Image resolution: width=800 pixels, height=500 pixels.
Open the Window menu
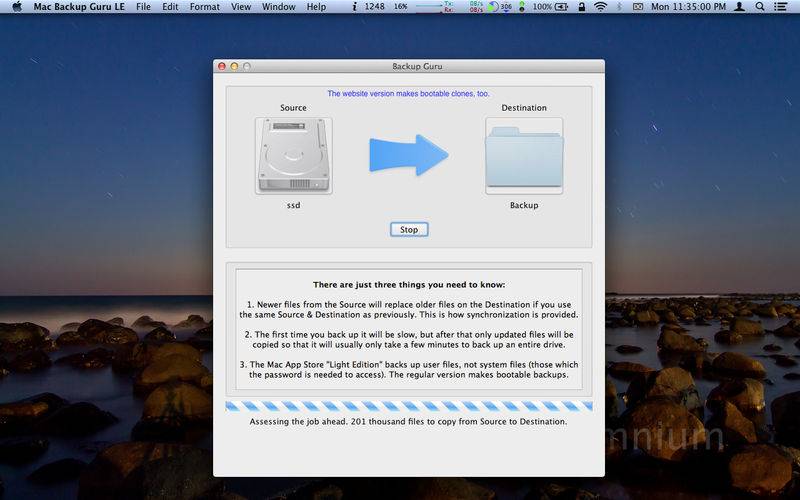click(x=279, y=7)
